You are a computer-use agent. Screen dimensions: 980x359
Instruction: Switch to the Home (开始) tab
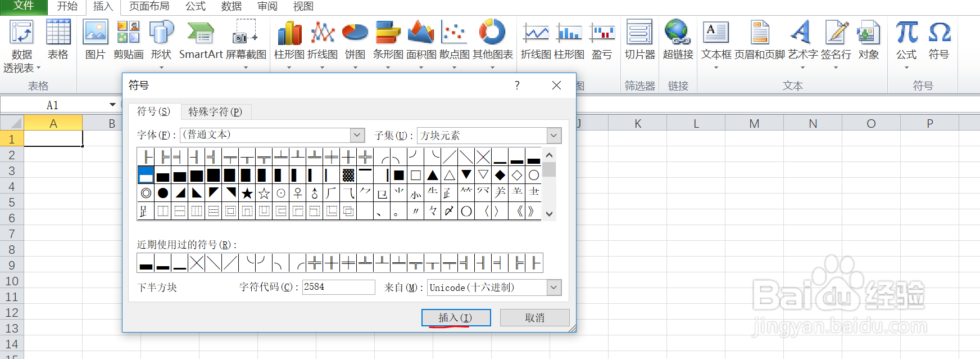coord(67,6)
